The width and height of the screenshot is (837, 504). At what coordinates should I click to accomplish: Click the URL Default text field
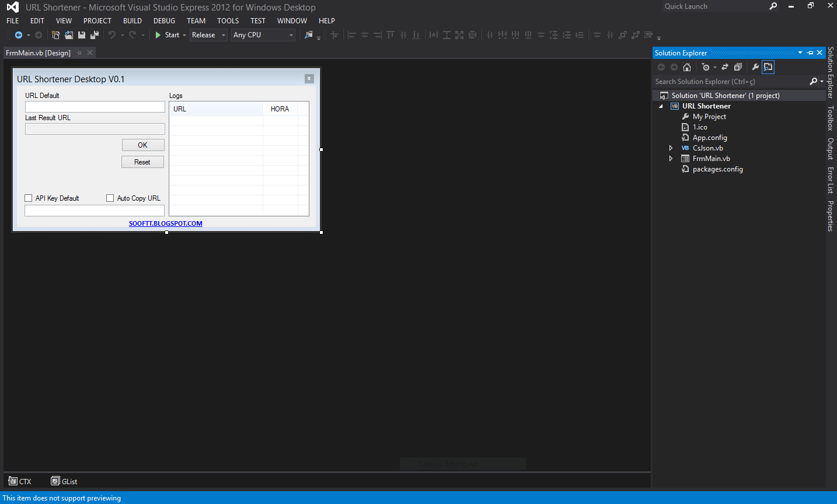point(95,107)
